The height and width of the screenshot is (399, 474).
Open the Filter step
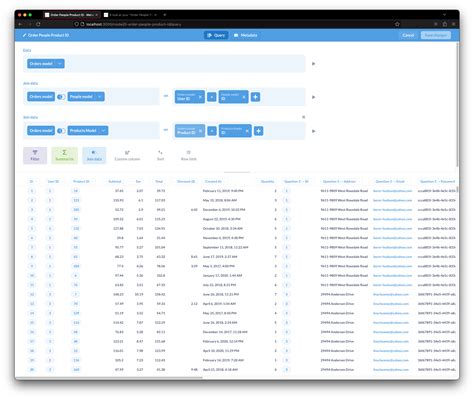coord(35,155)
